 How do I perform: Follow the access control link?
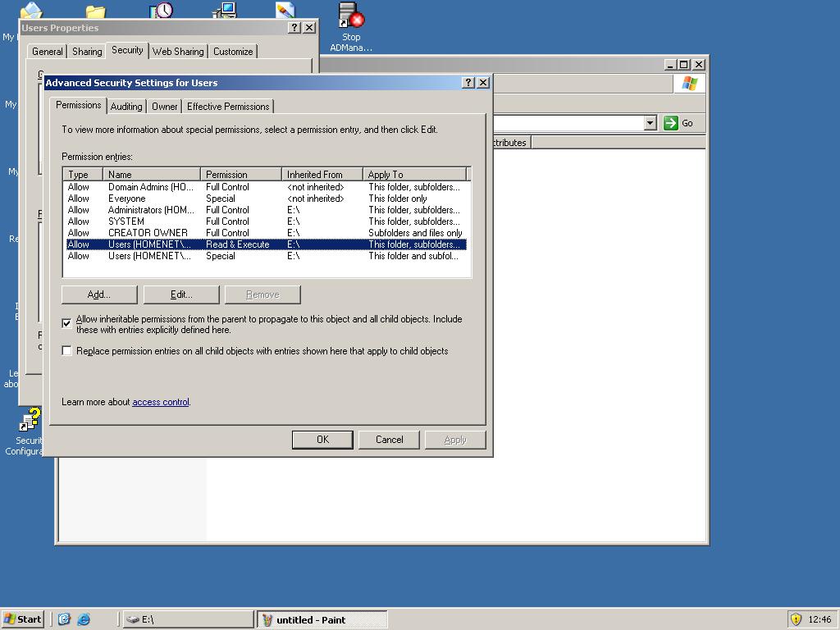coord(160,402)
